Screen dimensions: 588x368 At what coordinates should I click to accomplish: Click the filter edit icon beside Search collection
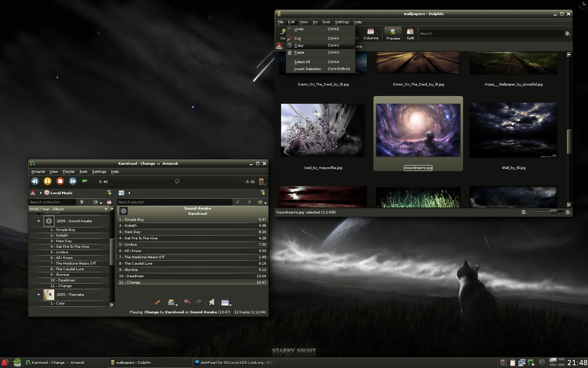click(x=82, y=202)
